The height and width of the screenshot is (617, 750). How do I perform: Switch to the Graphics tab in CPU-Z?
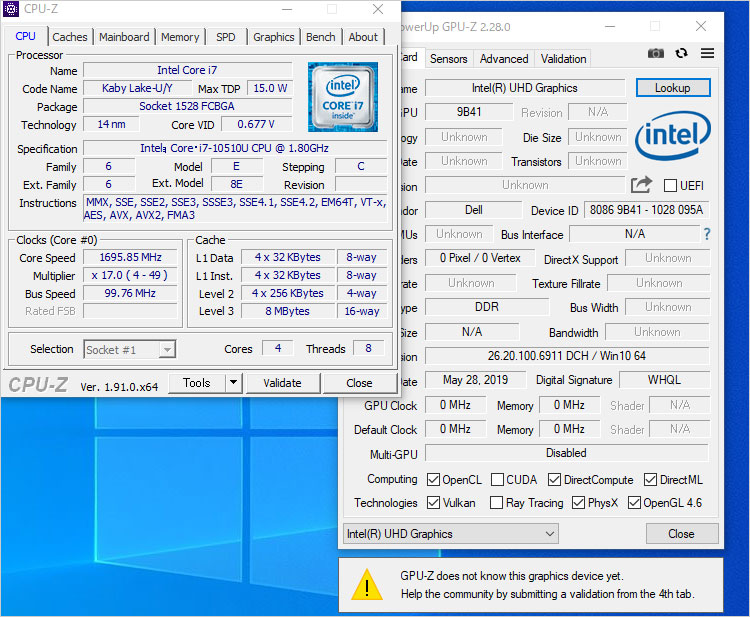coord(274,37)
